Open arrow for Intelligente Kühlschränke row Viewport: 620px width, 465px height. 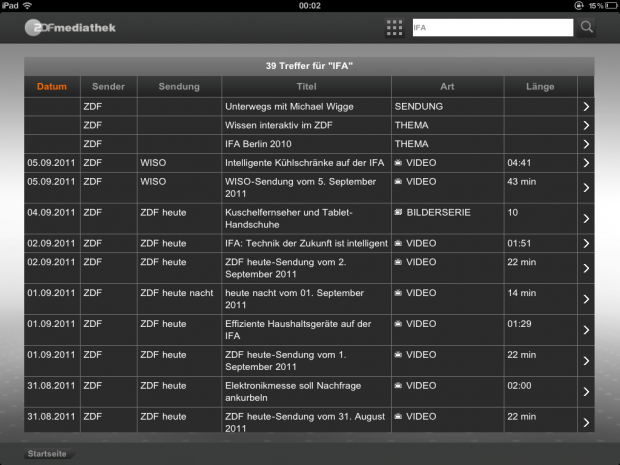click(x=586, y=163)
